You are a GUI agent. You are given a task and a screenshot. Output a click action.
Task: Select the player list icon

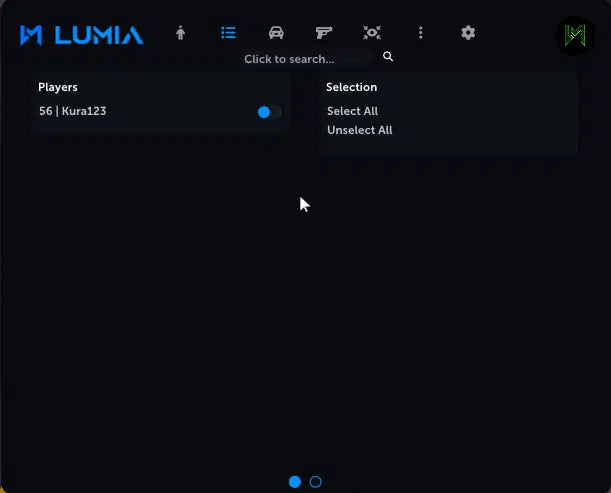pos(228,33)
